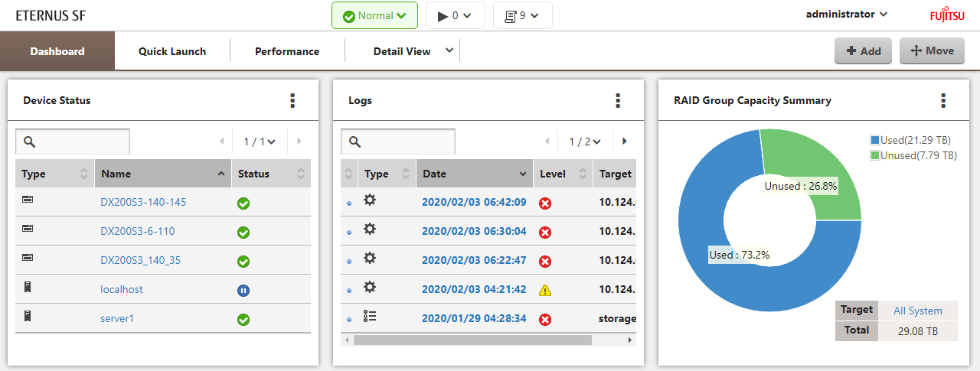Image resolution: width=980 pixels, height=371 pixels.
Task: Click the Logs search field
Action: pyautogui.click(x=398, y=142)
